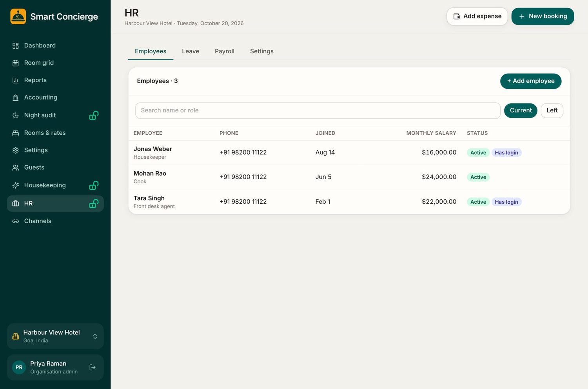Click Jonas Weber's Has login badge
The image size is (588, 389).
click(x=506, y=153)
